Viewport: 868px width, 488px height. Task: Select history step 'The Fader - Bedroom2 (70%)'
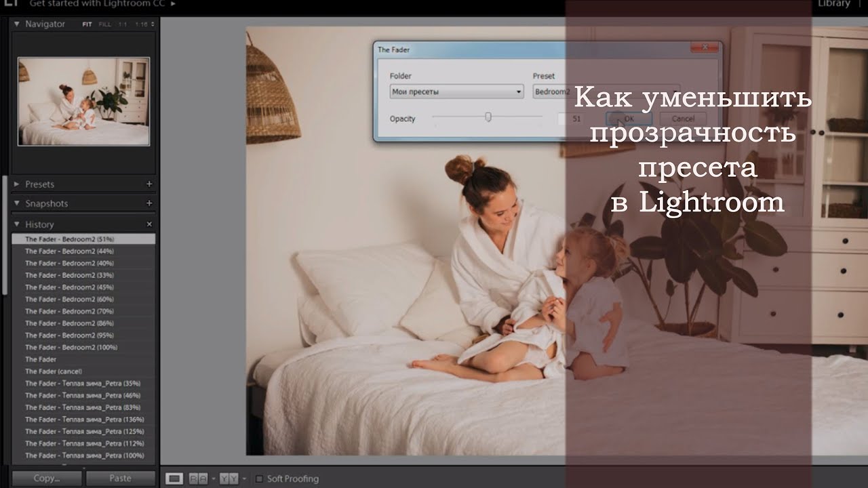pos(83,311)
